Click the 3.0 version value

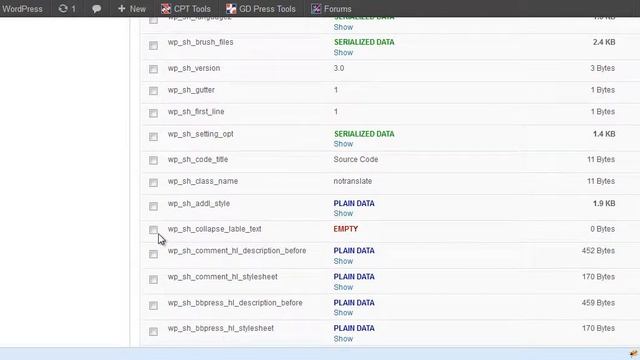tap(339, 68)
